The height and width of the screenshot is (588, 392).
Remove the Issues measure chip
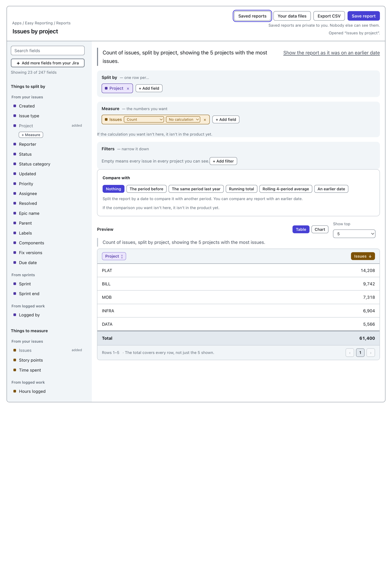click(x=205, y=120)
